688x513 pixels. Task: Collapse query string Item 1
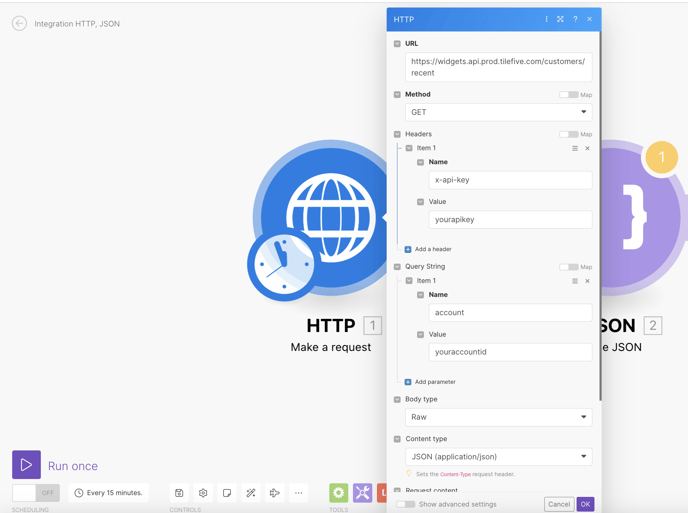click(409, 281)
